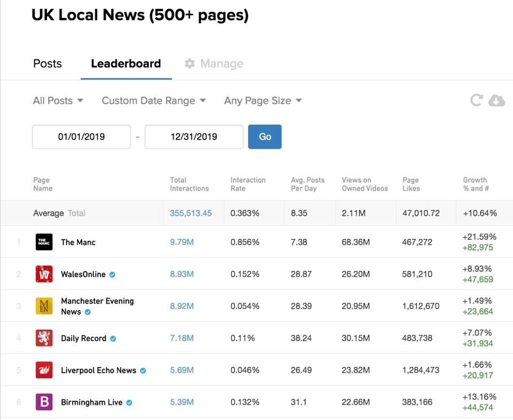513x420 pixels.
Task: Click Birmingham Live's +44,574 growth figure
Action: [x=478, y=408]
